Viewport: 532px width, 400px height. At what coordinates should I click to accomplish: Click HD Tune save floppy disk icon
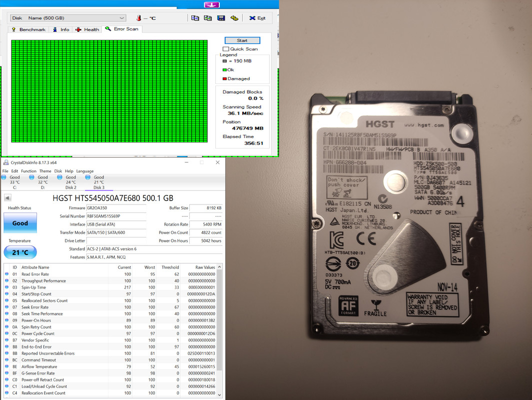[221, 18]
